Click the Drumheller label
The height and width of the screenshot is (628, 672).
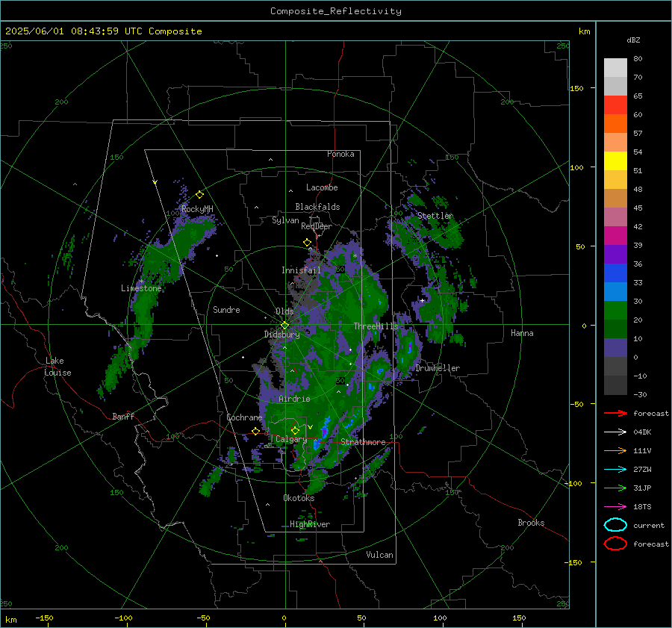(x=438, y=368)
